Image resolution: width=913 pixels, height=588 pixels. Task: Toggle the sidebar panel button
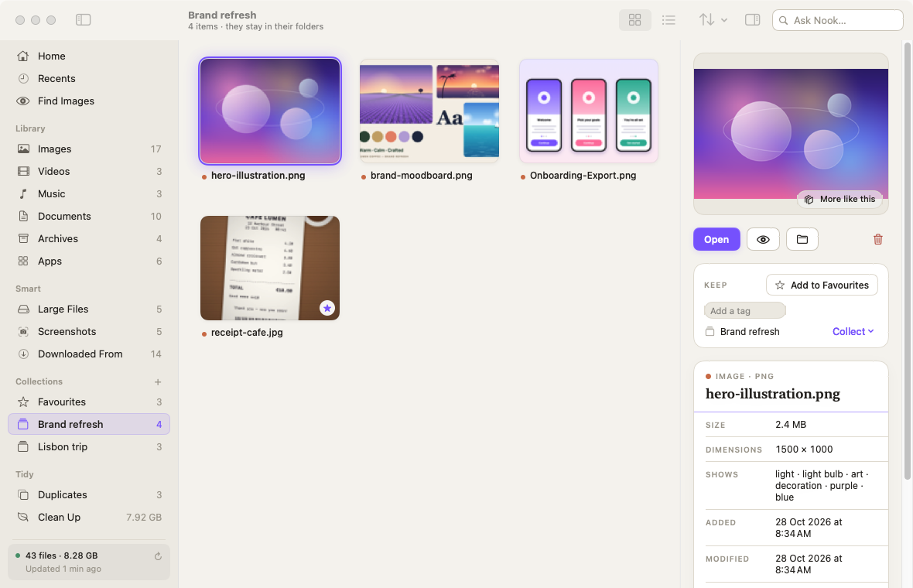(84, 20)
